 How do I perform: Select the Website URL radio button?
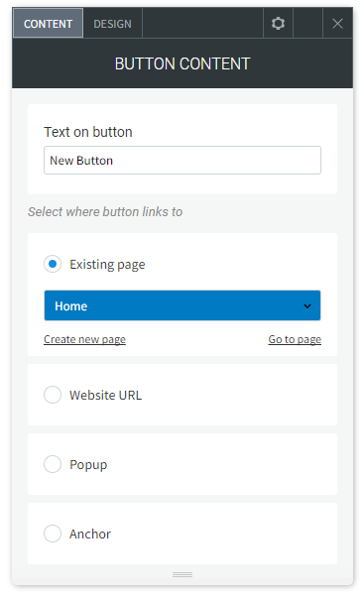53,395
